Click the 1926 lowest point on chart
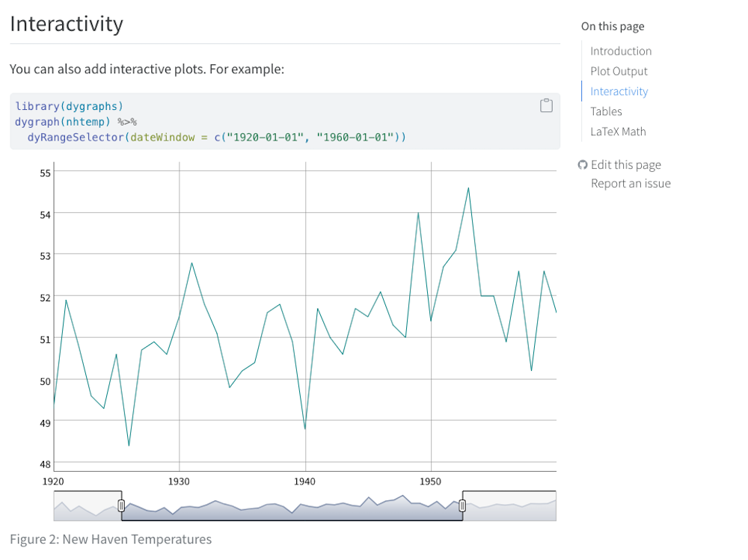The image size is (748, 560). click(129, 446)
